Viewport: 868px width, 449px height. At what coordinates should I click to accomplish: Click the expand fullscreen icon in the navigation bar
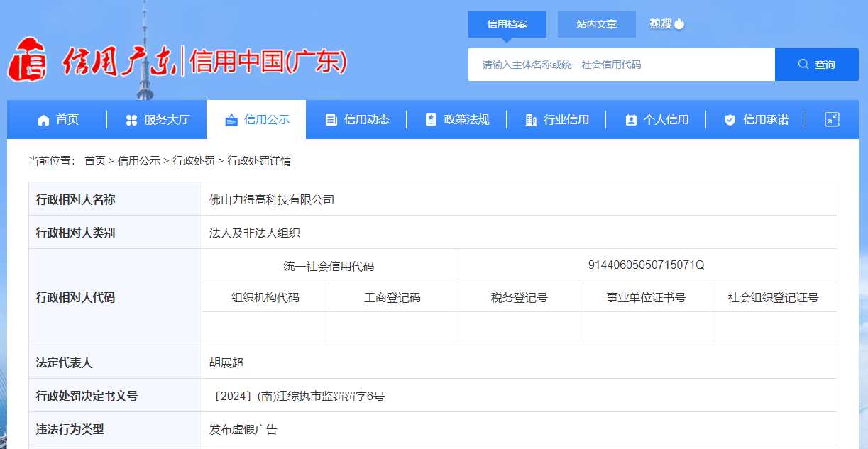(x=832, y=119)
